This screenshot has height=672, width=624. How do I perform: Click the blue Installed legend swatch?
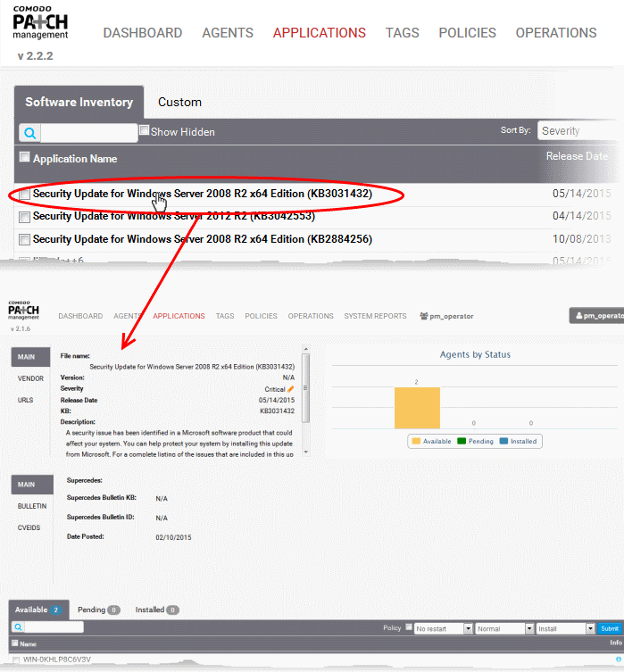[503, 441]
